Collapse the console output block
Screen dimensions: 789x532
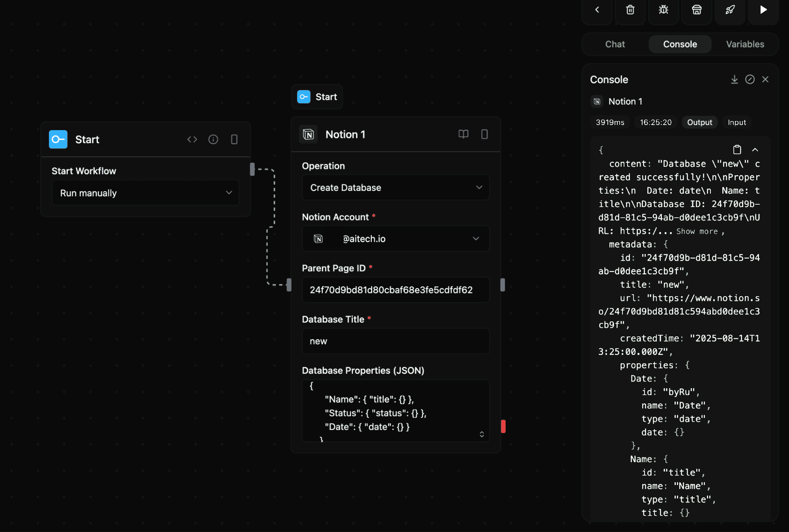coord(755,150)
